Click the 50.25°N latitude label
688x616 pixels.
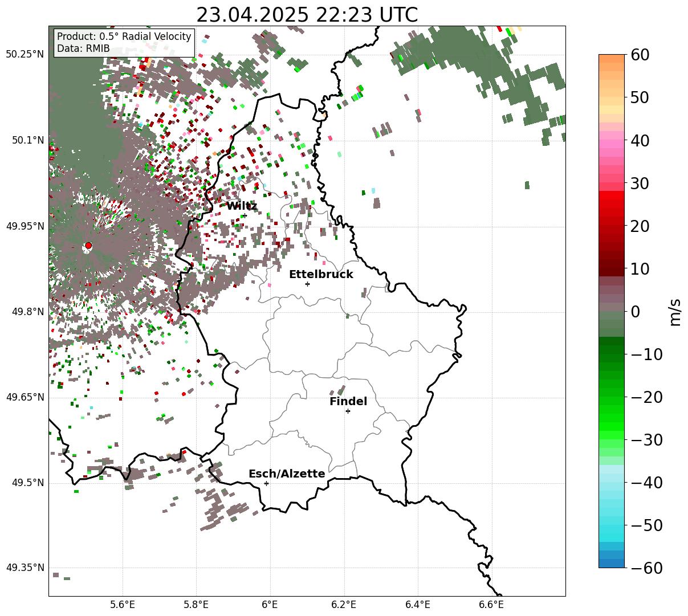pos(25,55)
